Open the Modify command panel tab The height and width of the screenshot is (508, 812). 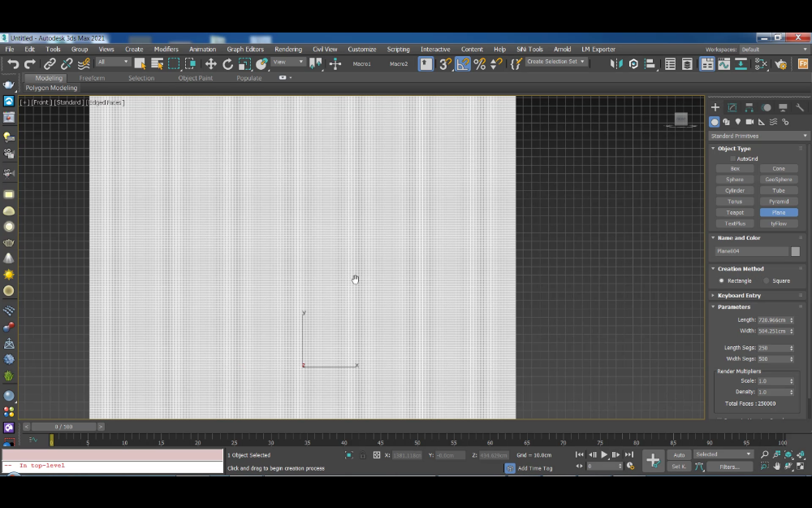click(732, 107)
